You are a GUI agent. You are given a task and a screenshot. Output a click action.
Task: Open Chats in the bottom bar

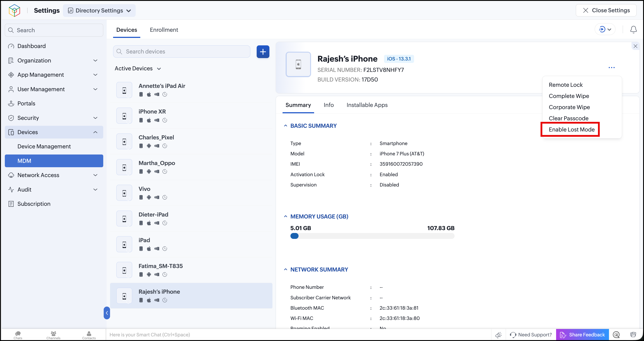click(18, 335)
